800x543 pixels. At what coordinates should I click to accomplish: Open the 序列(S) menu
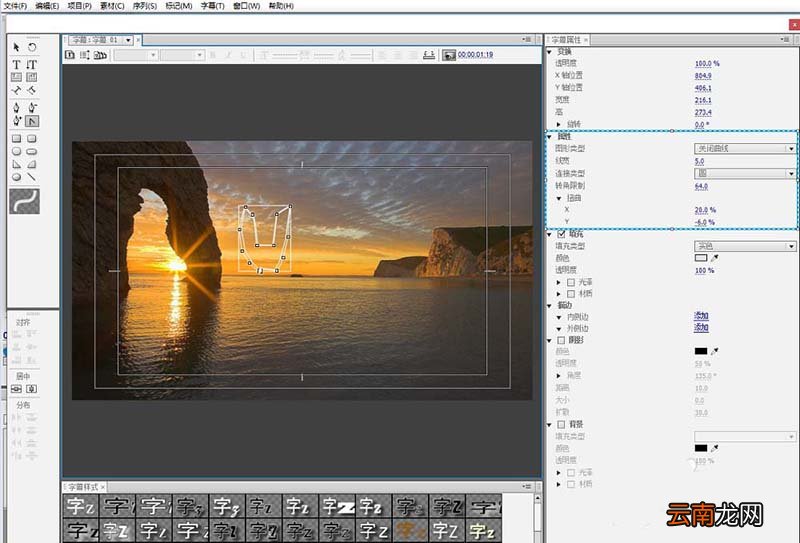point(145,6)
